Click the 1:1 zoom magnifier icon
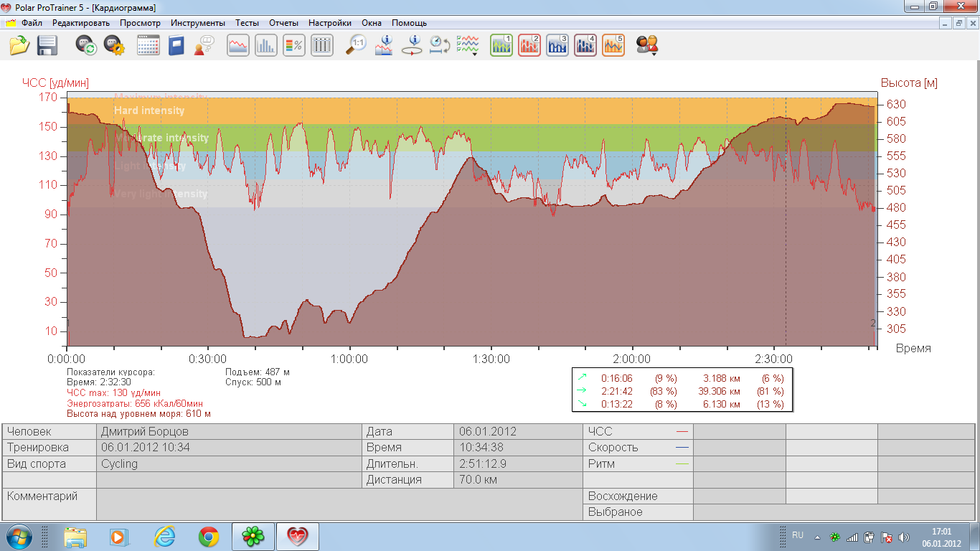Image resolution: width=980 pixels, height=551 pixels. pyautogui.click(x=356, y=45)
